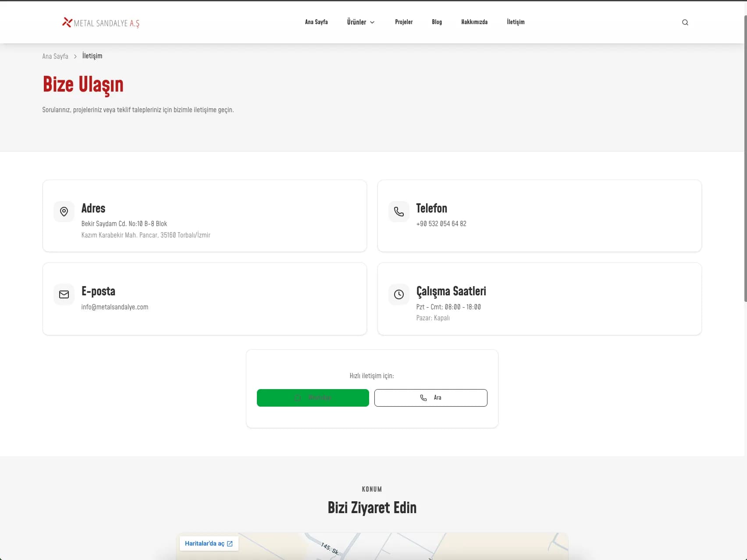This screenshot has width=747, height=560.
Task: Click the external link icon on map
Action: (230, 544)
